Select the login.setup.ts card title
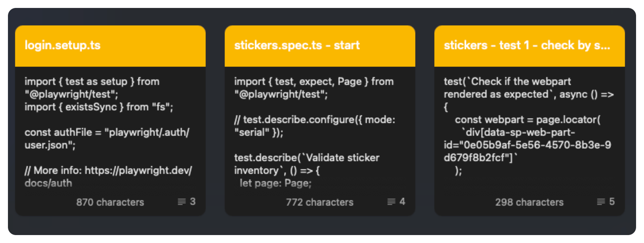 tap(63, 45)
